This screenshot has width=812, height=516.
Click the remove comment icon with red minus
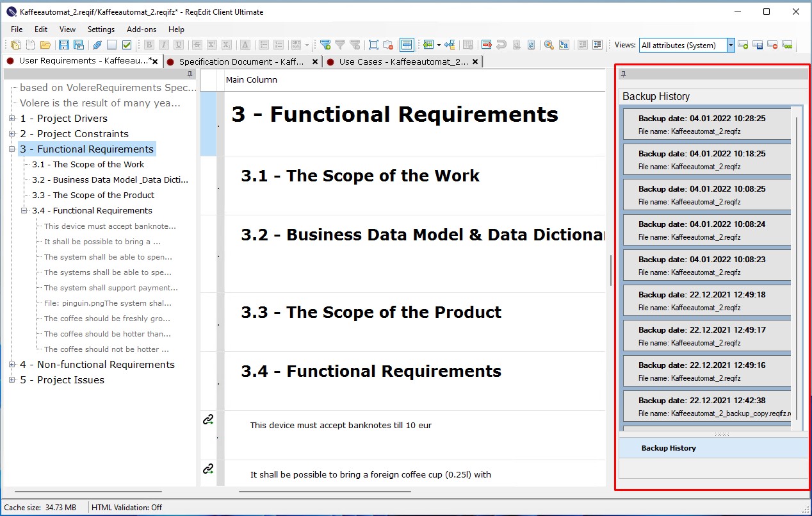pos(388,45)
